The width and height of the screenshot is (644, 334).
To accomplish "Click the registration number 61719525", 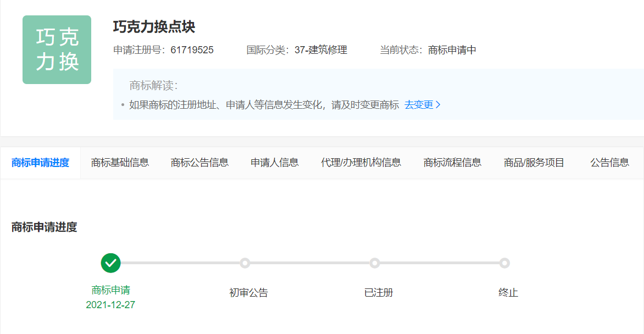I will 192,51.
